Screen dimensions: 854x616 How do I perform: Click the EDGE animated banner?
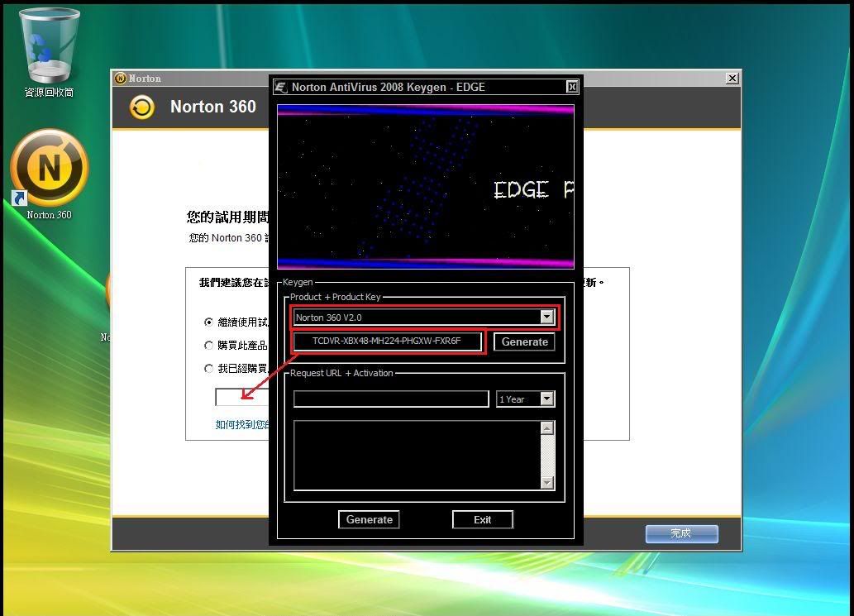426,187
